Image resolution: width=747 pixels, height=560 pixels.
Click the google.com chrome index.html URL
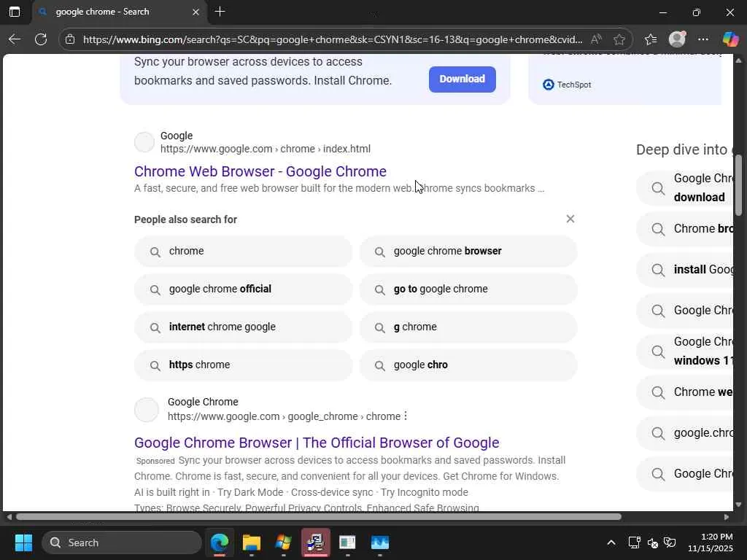pos(266,149)
